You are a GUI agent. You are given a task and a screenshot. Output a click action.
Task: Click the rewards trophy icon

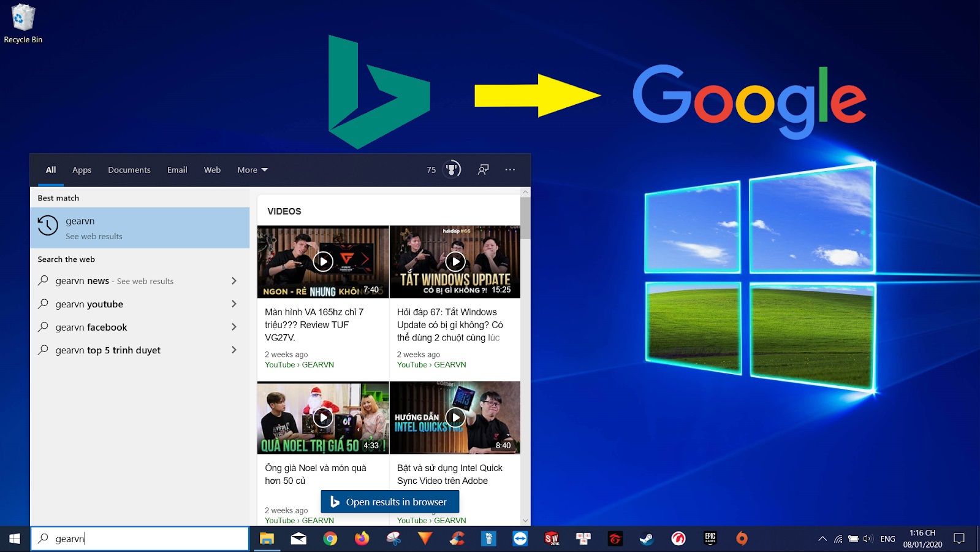point(452,169)
